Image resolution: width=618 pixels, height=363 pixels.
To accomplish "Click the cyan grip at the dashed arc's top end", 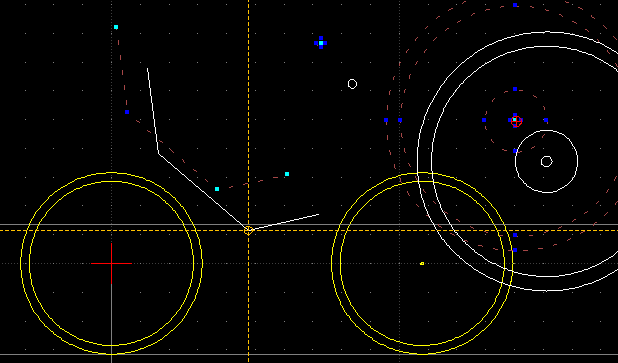I will point(116,27).
